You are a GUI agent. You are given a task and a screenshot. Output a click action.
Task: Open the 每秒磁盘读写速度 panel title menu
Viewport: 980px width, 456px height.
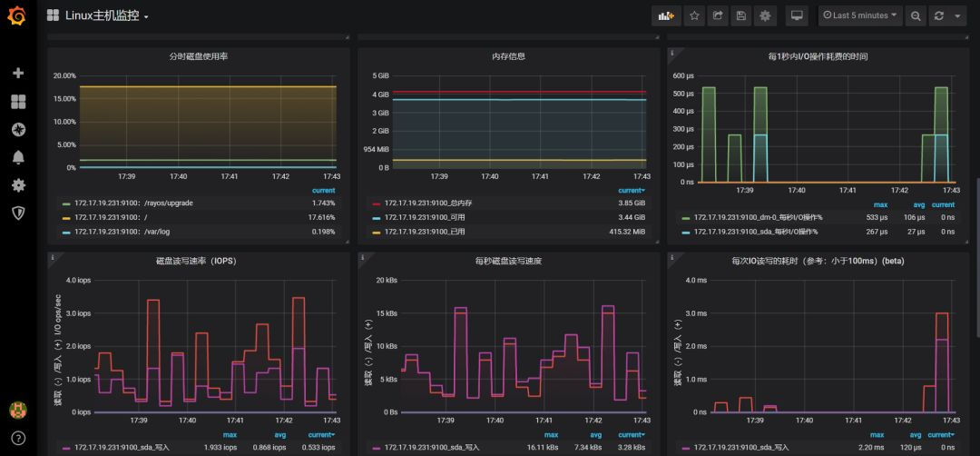pos(509,261)
